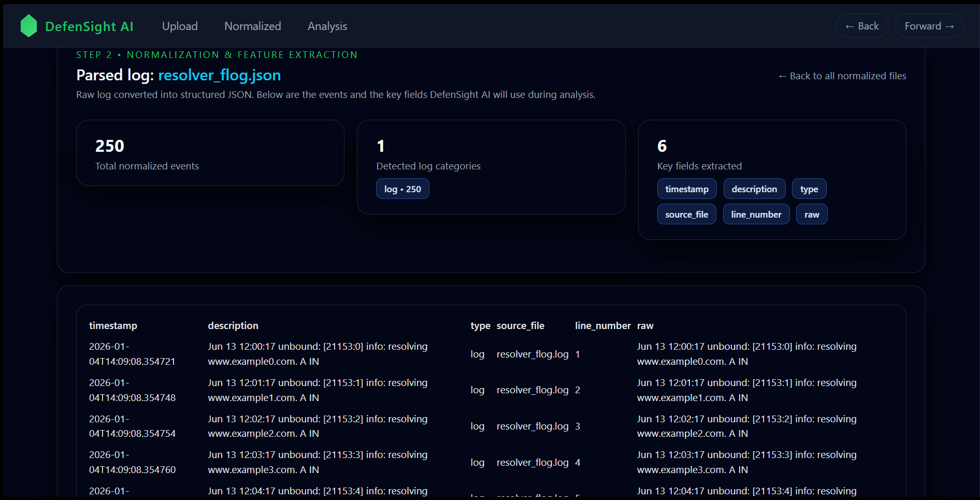Click the raw field chip
The height and width of the screenshot is (500, 980).
pyautogui.click(x=812, y=215)
